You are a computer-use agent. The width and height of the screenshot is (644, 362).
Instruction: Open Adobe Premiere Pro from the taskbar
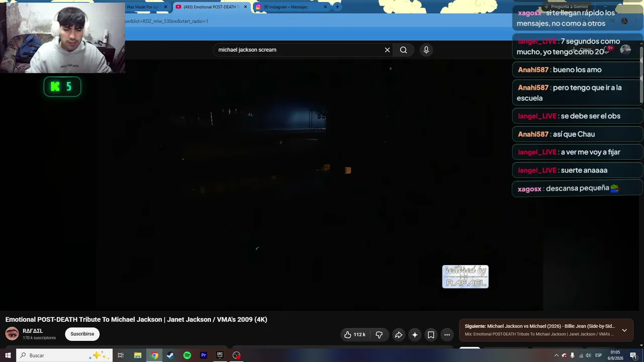(x=204, y=355)
